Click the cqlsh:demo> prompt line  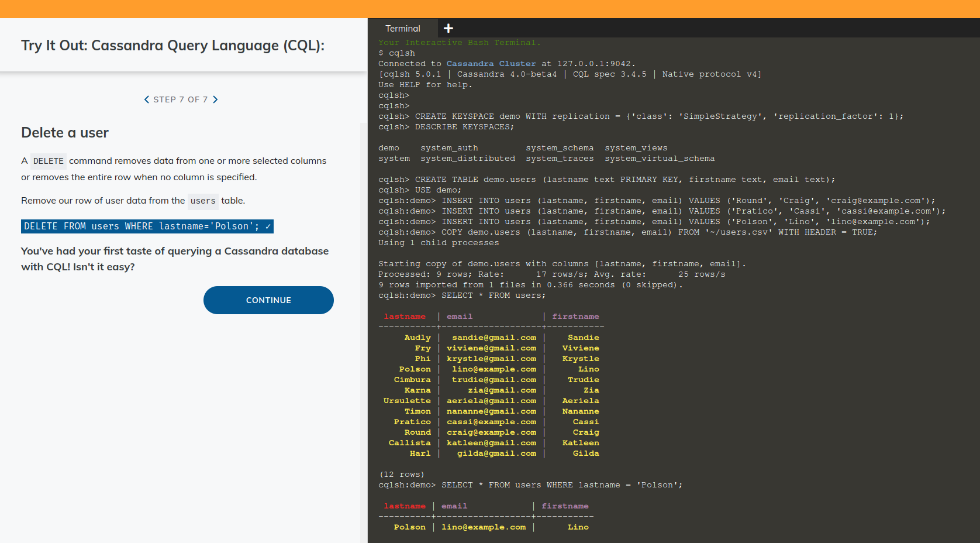point(406,484)
